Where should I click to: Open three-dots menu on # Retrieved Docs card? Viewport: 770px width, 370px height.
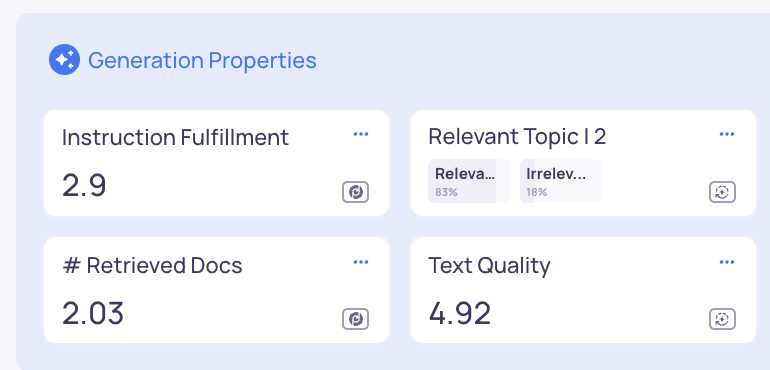pyautogui.click(x=361, y=262)
